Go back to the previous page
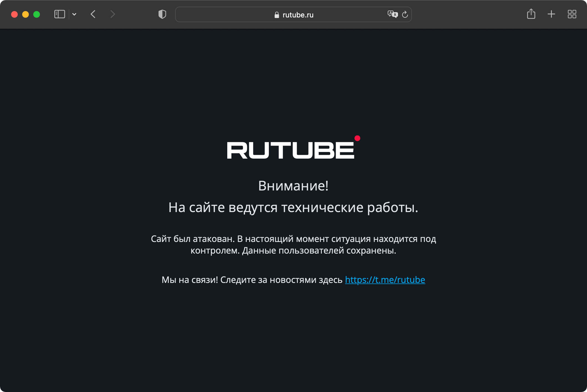Screen dimensions: 587x392 pyautogui.click(x=93, y=14)
